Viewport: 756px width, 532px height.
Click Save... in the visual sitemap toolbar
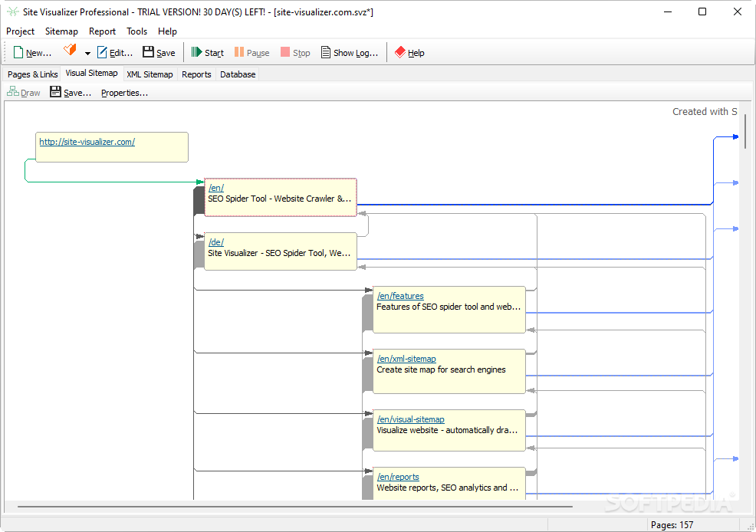tap(71, 92)
